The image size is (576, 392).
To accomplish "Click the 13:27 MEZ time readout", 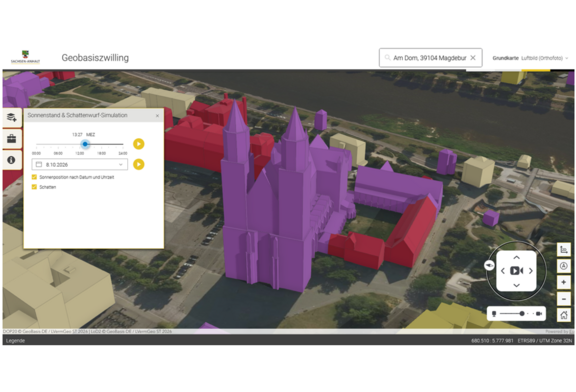I will (84, 135).
